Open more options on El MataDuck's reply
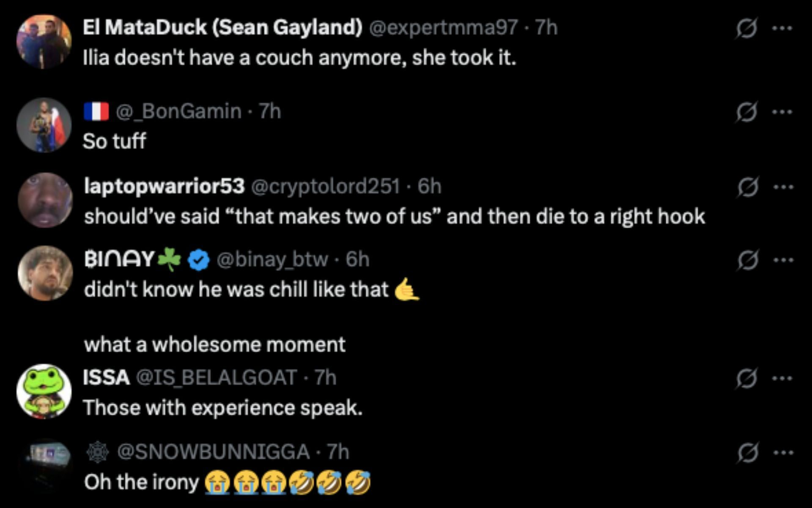 click(782, 28)
